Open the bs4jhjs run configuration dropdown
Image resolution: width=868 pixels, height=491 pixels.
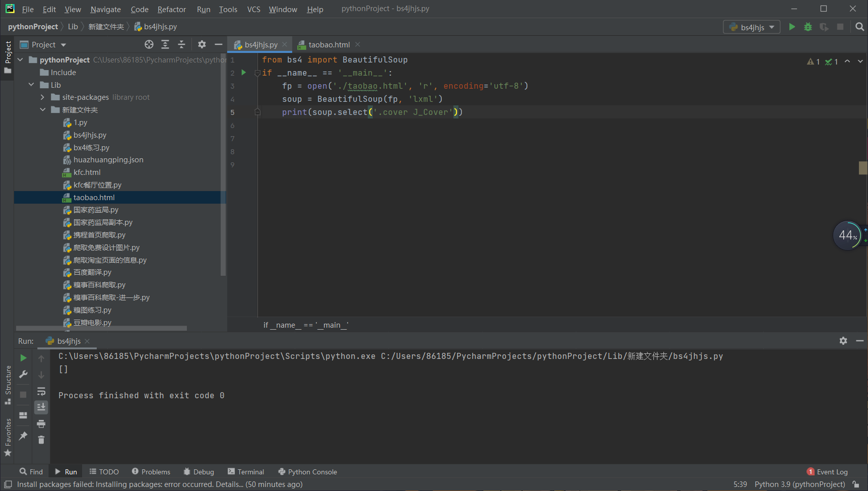752,27
